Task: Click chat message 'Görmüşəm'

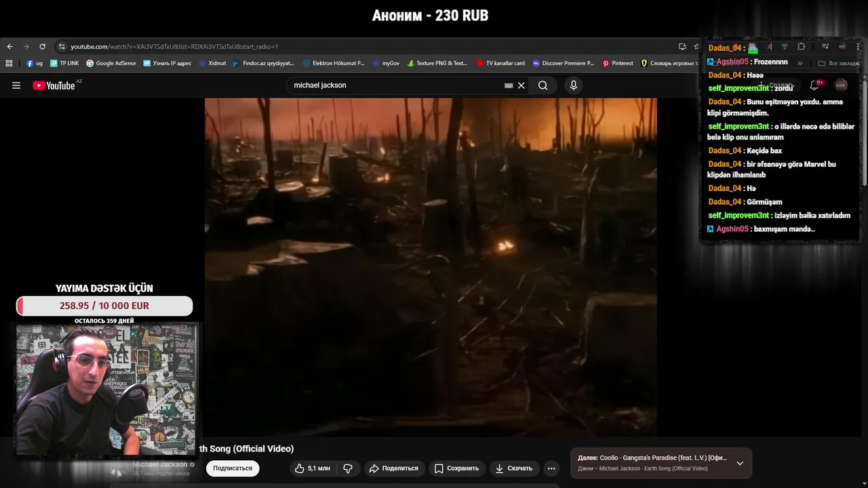Action: [x=764, y=202]
